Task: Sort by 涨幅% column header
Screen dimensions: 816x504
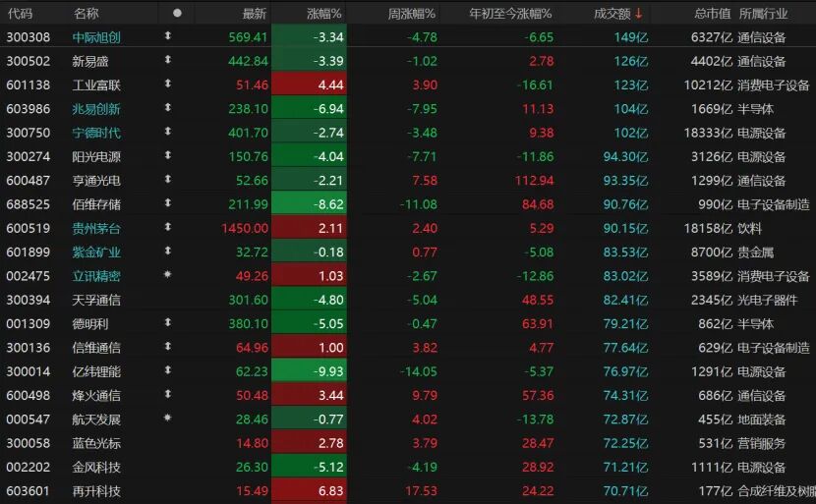Action: pyautogui.click(x=323, y=14)
